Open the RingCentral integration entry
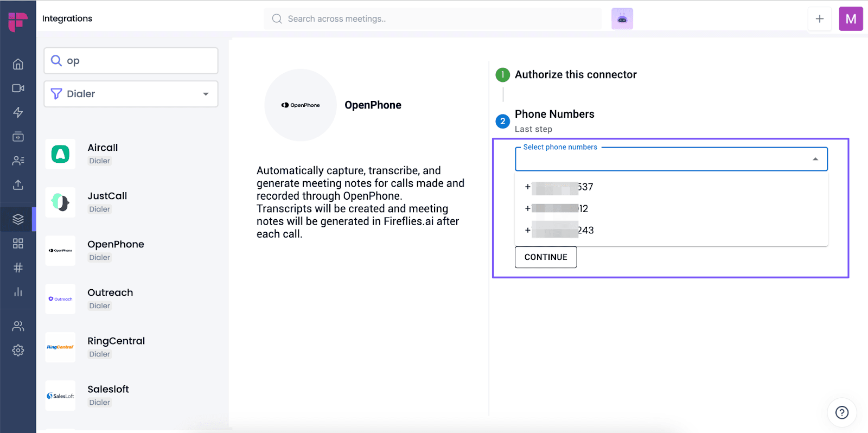Viewport: 868px width, 433px height. tap(131, 347)
